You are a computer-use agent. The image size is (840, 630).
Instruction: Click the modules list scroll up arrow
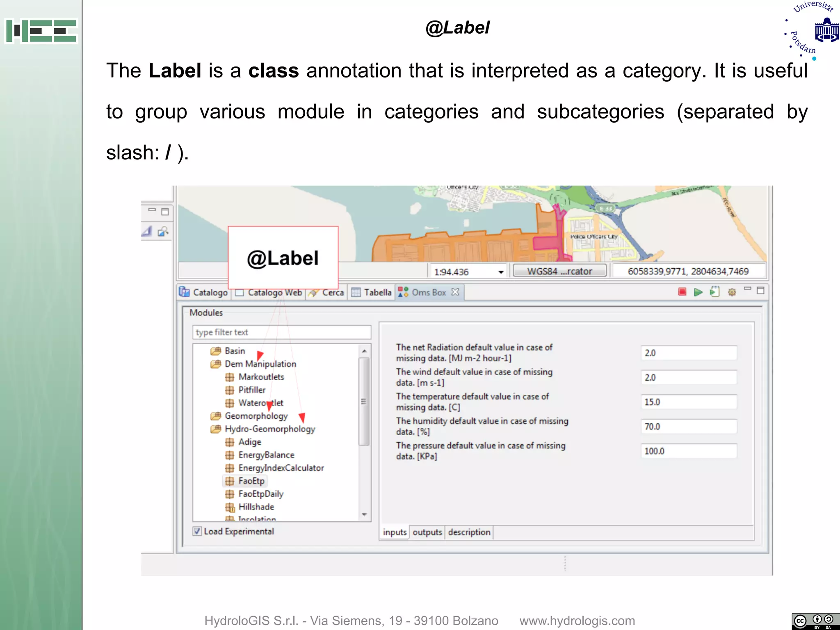tap(364, 351)
